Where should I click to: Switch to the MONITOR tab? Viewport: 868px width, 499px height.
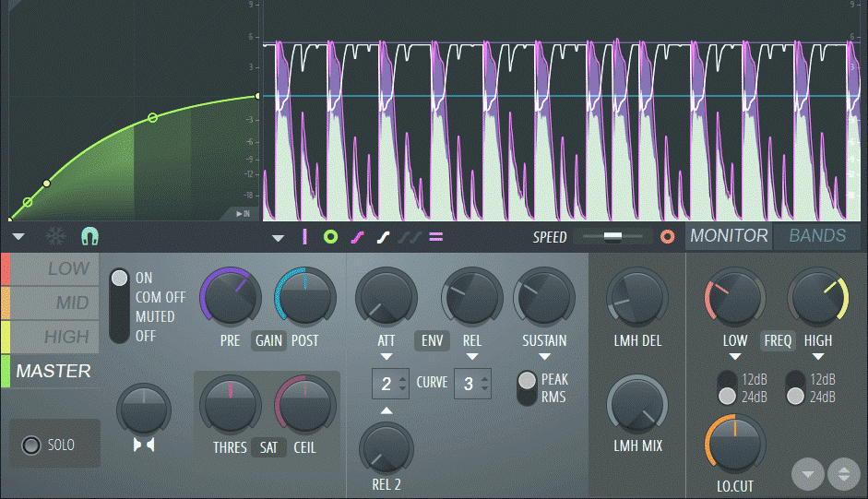[x=729, y=236]
